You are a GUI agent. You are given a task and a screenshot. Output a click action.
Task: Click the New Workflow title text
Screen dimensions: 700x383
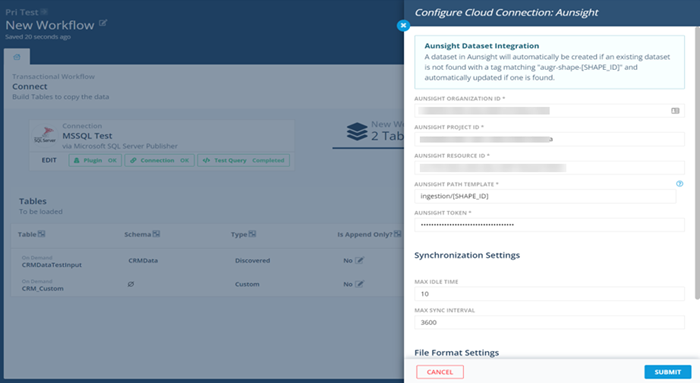click(x=50, y=25)
